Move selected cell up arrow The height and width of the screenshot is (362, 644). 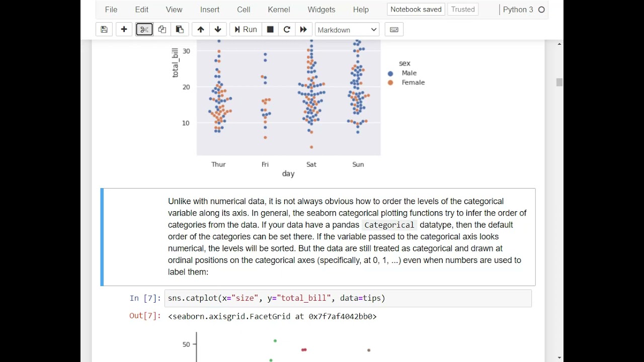click(201, 30)
